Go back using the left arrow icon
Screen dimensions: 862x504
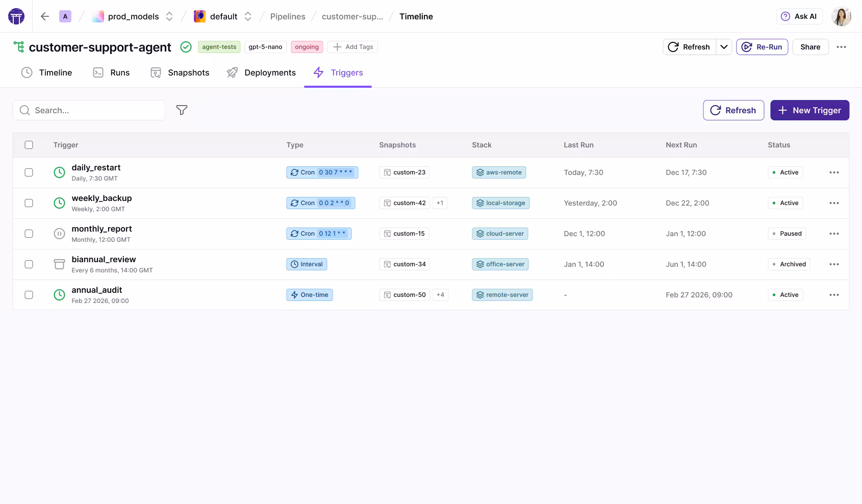click(45, 16)
